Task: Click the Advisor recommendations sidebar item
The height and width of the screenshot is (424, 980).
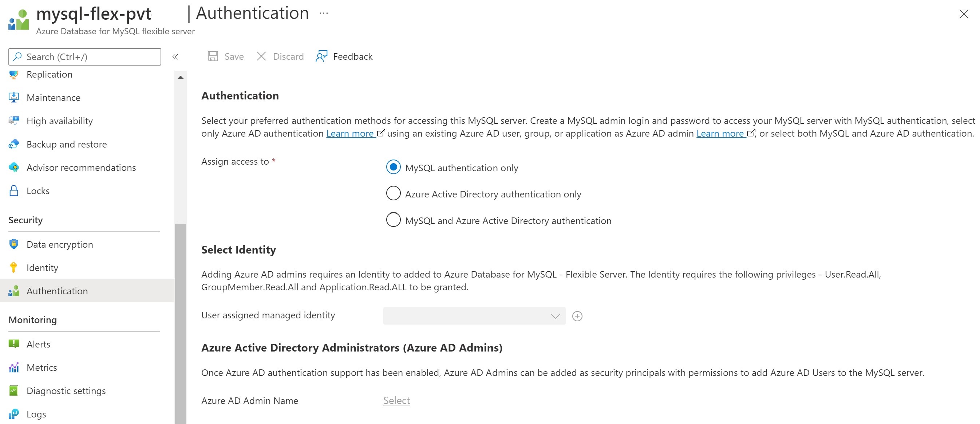Action: (80, 167)
